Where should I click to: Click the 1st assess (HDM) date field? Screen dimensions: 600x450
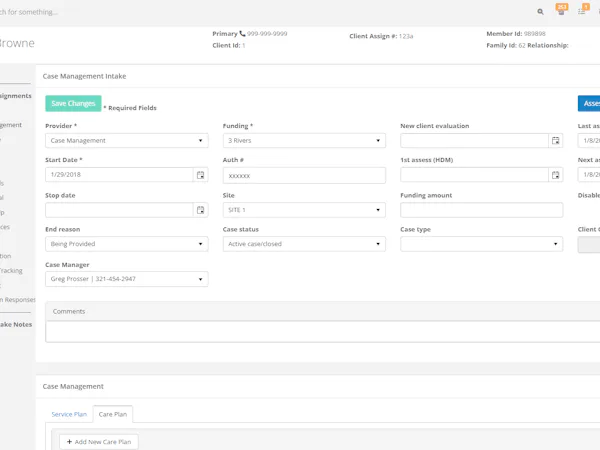[x=474, y=175]
